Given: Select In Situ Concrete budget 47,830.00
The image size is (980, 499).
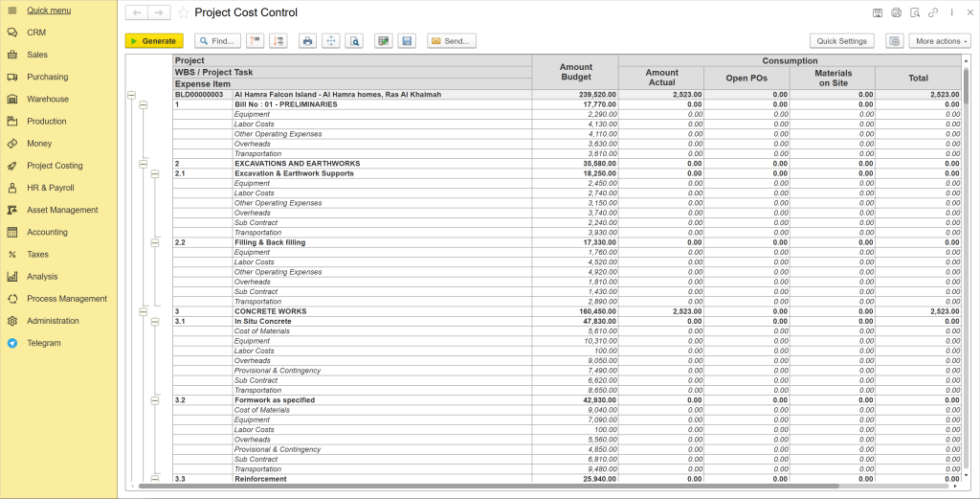Looking at the screenshot, I should (x=575, y=322).
